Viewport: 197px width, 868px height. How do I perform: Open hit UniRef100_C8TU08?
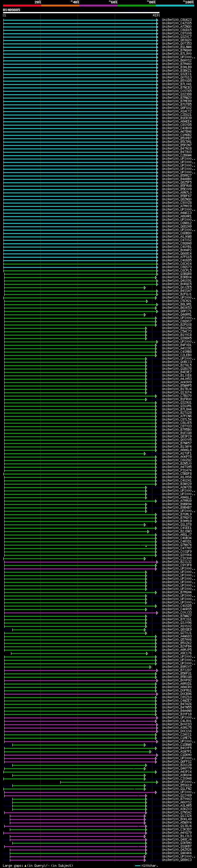click(x=177, y=33)
